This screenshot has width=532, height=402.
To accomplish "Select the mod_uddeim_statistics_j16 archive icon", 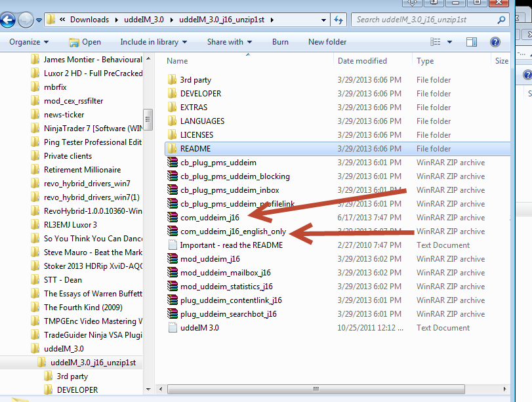I will [x=173, y=287].
